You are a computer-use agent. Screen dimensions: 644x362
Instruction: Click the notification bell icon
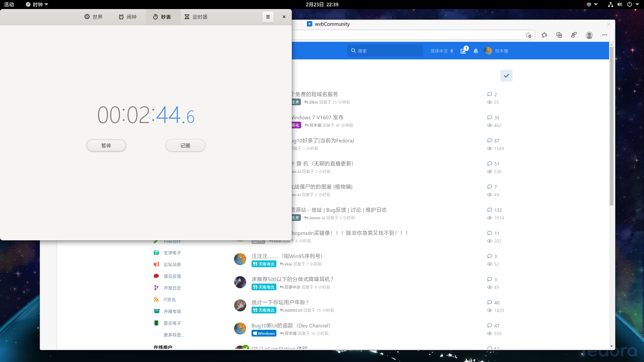point(476,51)
